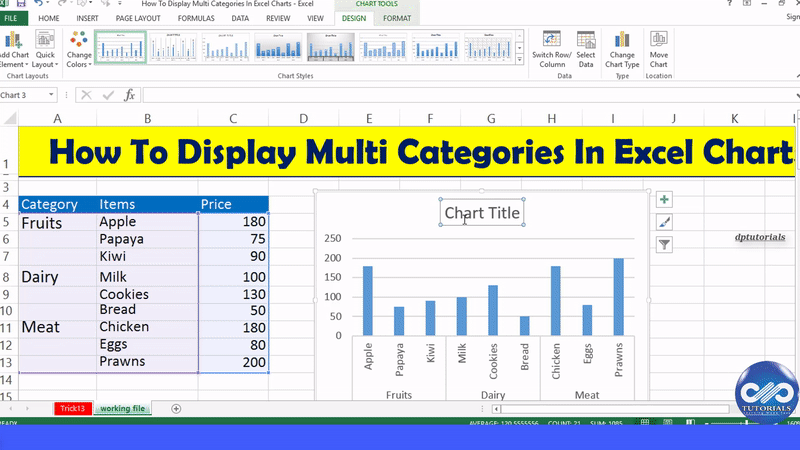This screenshot has height=450, width=800.
Task: Open the Name Box dropdown arrow
Action: [x=51, y=95]
